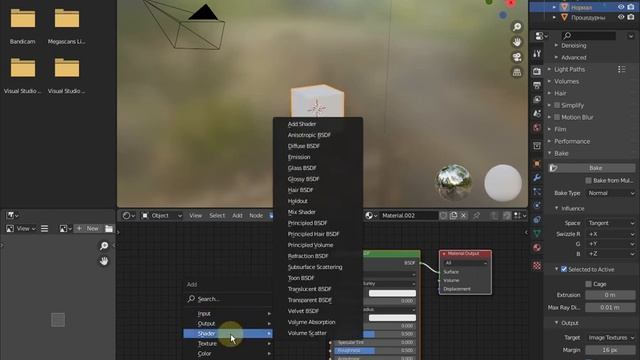Open image file with folder icon

tap(109, 229)
